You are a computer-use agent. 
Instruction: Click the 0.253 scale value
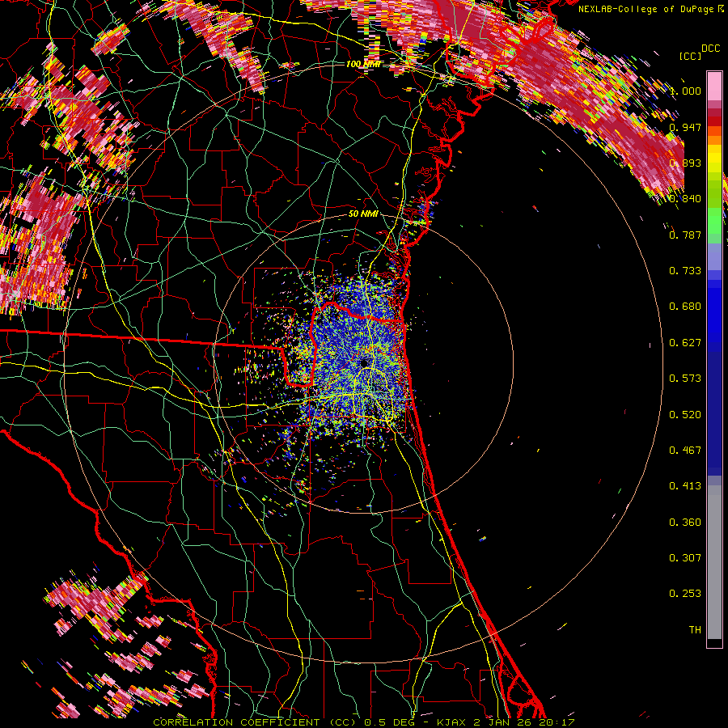(685, 594)
